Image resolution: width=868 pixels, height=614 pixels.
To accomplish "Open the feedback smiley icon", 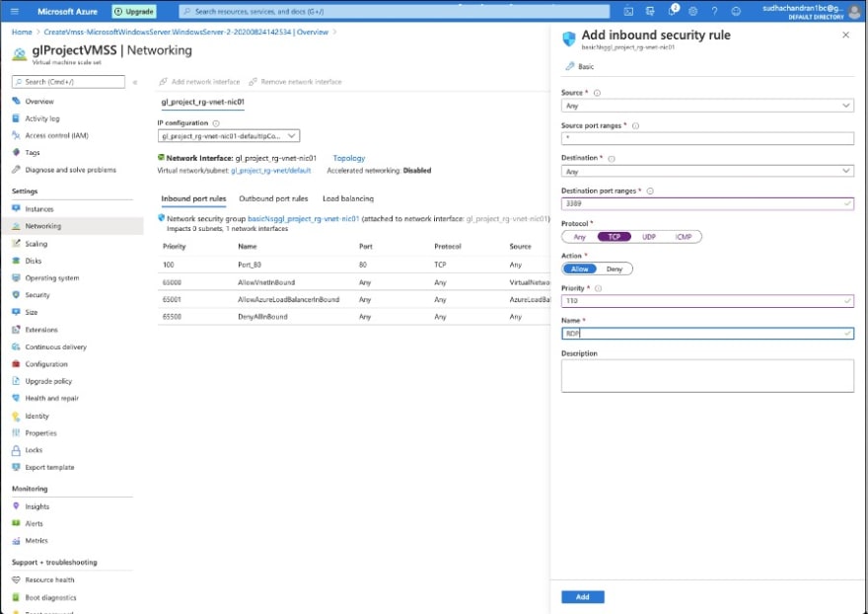I will pyautogui.click(x=736, y=11).
